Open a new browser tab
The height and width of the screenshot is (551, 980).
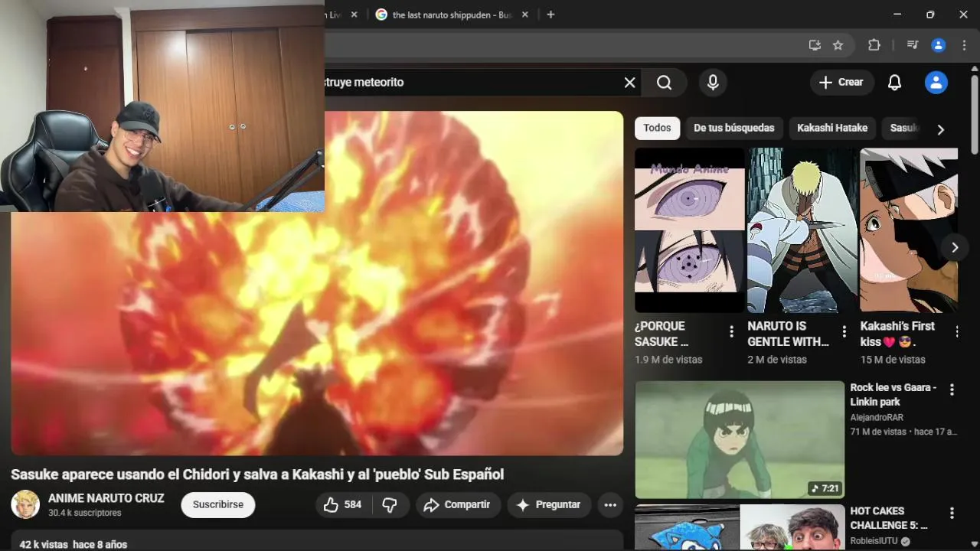[550, 15]
